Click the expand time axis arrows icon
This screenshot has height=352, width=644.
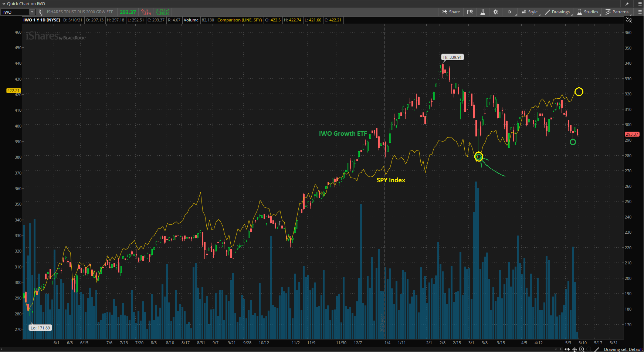tap(567, 349)
